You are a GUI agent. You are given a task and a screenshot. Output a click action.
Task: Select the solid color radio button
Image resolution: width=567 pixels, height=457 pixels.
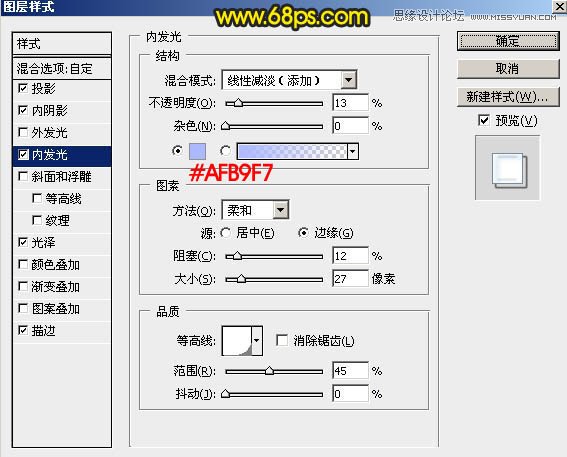point(177,150)
